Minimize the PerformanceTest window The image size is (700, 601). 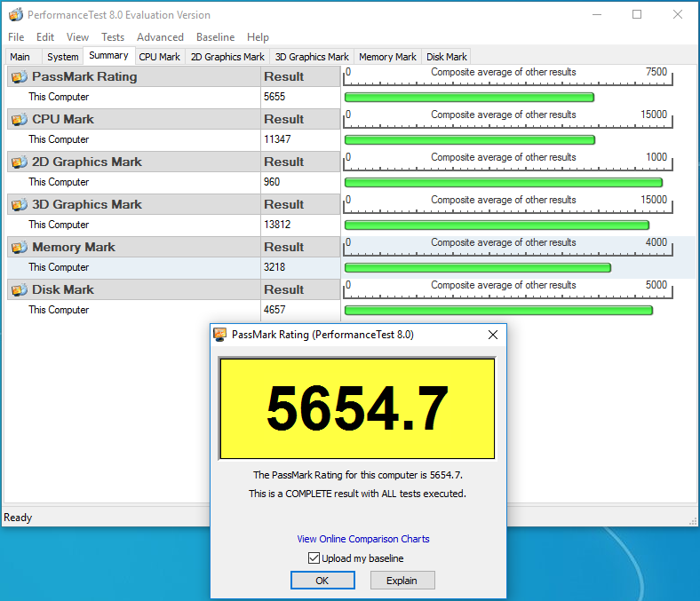pyautogui.click(x=597, y=14)
